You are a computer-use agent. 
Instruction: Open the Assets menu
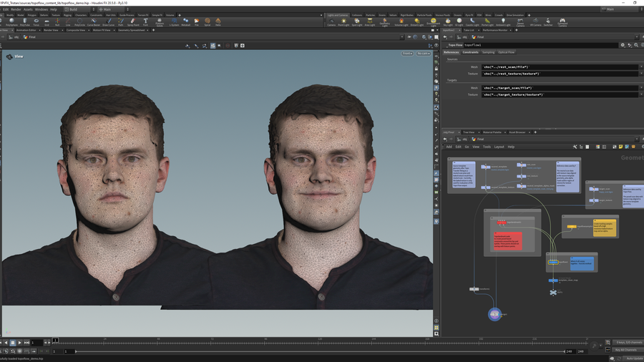pos(28,9)
